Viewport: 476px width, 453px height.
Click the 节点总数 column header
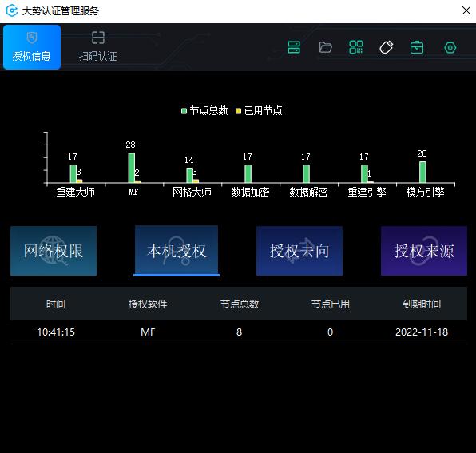tap(240, 304)
